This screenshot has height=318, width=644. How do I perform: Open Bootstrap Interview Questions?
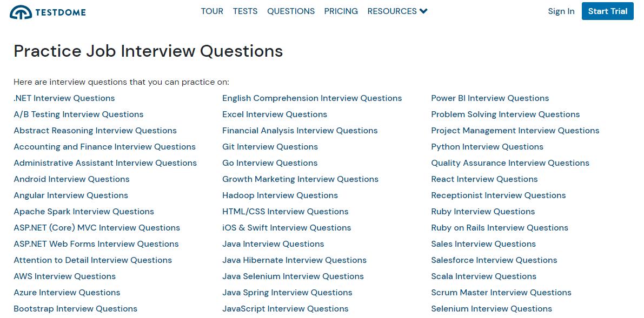click(76, 309)
